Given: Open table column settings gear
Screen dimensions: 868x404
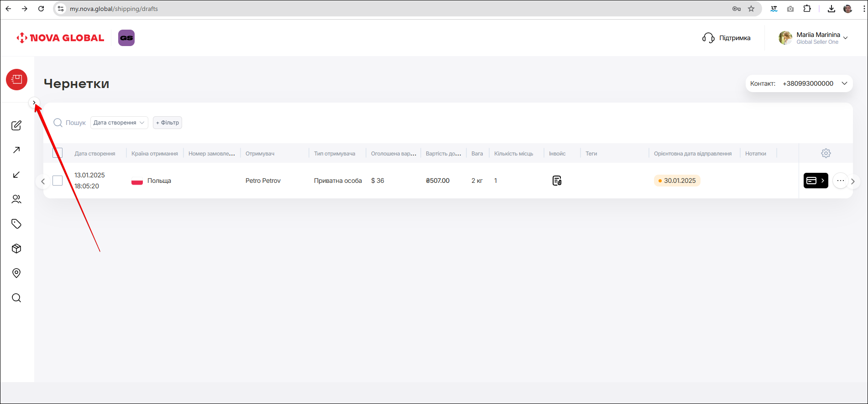Looking at the screenshot, I should (x=826, y=153).
